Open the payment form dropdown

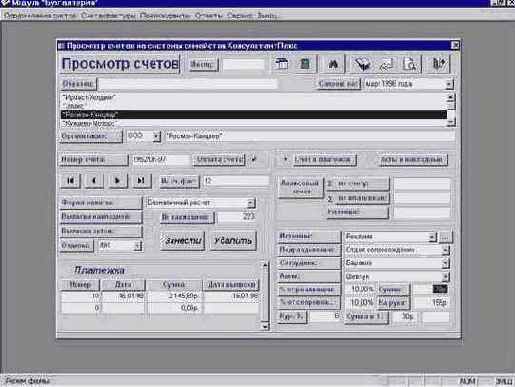point(251,203)
